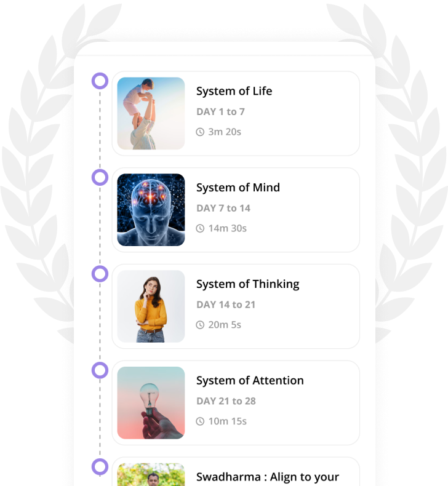Click the DAY 14 to 21 label
This screenshot has width=448, height=486.
[226, 305]
